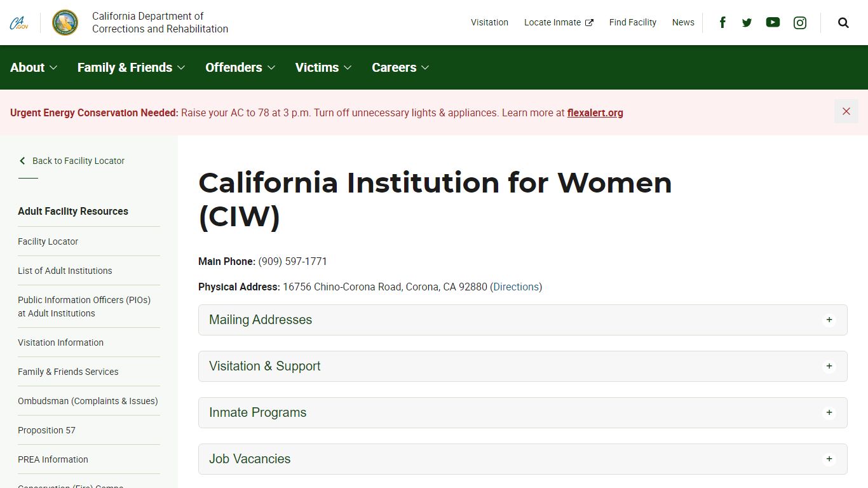Open the CA.gov logo link
Image resolution: width=868 pixels, height=488 pixels.
coord(19,23)
